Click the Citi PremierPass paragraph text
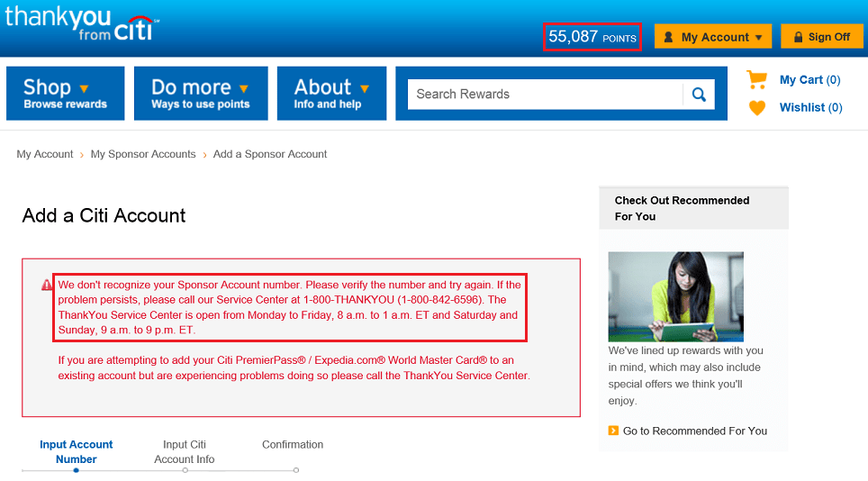The width and height of the screenshot is (868, 481). [294, 368]
